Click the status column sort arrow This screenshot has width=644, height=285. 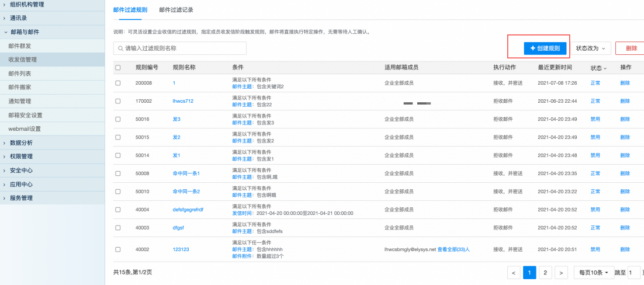click(605, 68)
